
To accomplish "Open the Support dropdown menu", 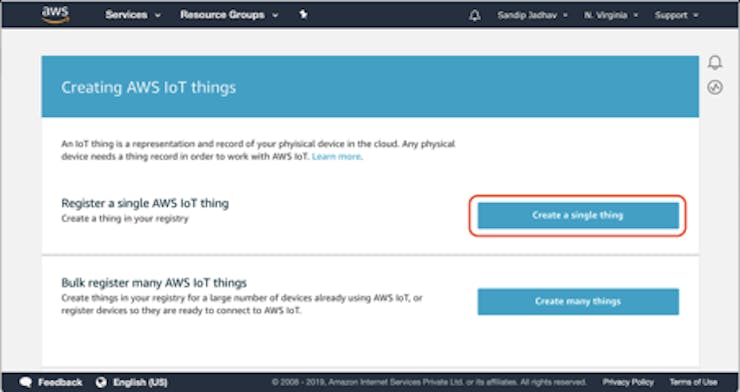I will tap(676, 15).
